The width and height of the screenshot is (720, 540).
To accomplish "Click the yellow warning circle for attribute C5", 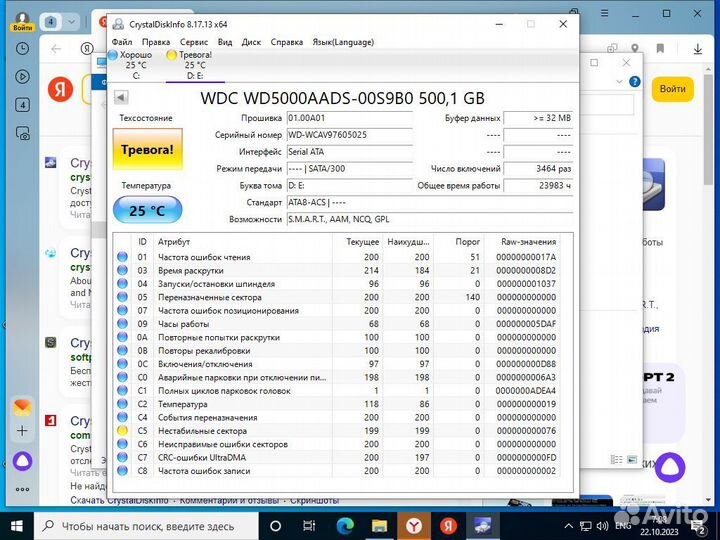I will 122,431.
